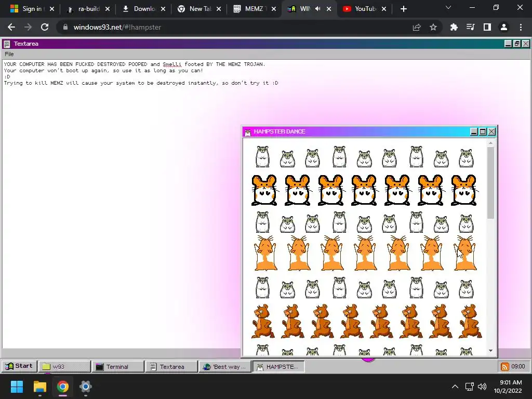Click the 09:00 clock in Windows 93 tray
The image size is (532, 399).
(518, 366)
